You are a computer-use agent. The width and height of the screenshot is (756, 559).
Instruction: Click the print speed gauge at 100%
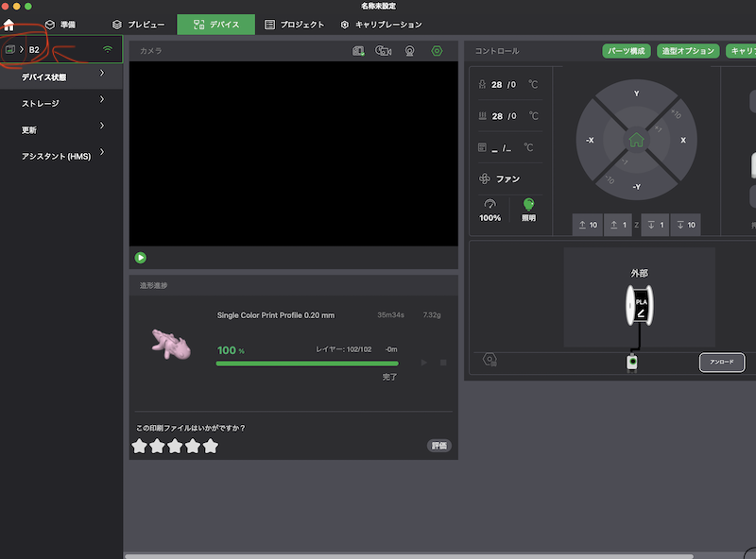[490, 204]
